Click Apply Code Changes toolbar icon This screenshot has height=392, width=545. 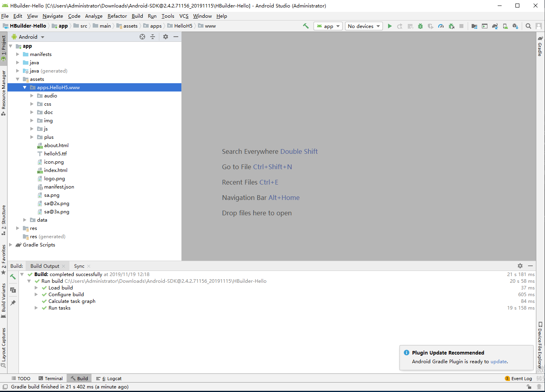410,26
